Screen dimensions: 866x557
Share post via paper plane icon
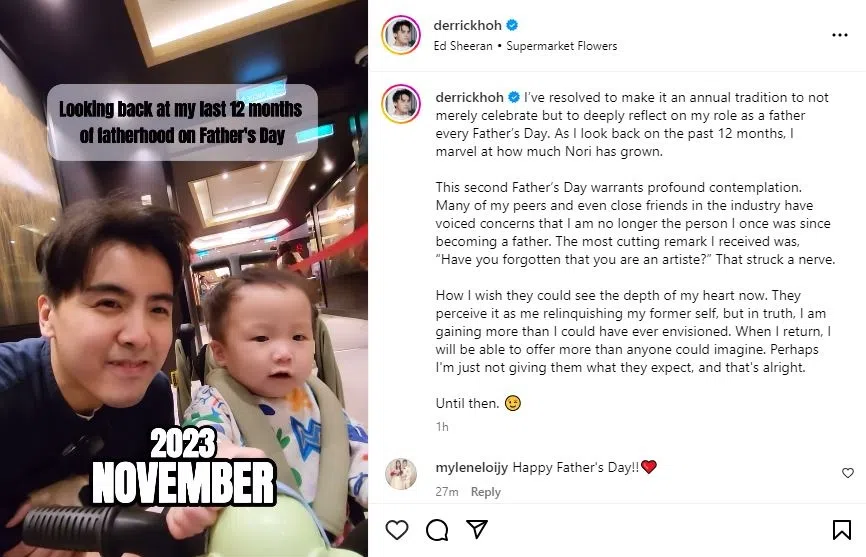[x=477, y=529]
